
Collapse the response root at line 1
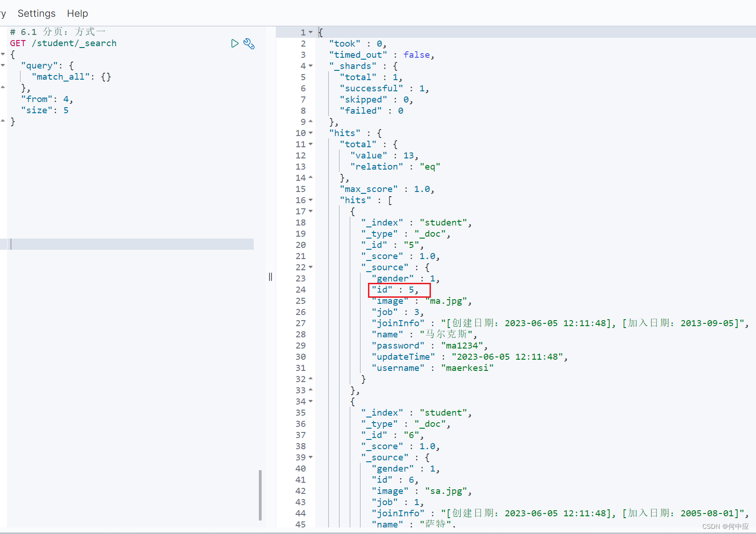coord(311,32)
